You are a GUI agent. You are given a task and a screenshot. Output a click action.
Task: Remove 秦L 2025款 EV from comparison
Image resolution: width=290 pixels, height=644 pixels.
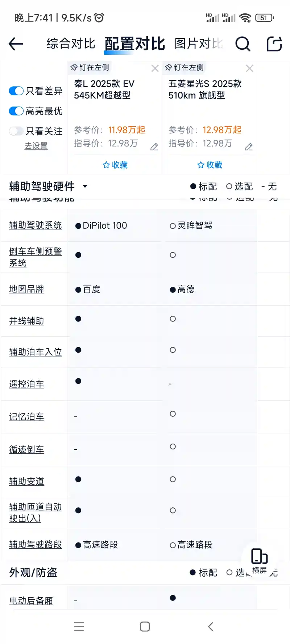click(x=155, y=68)
